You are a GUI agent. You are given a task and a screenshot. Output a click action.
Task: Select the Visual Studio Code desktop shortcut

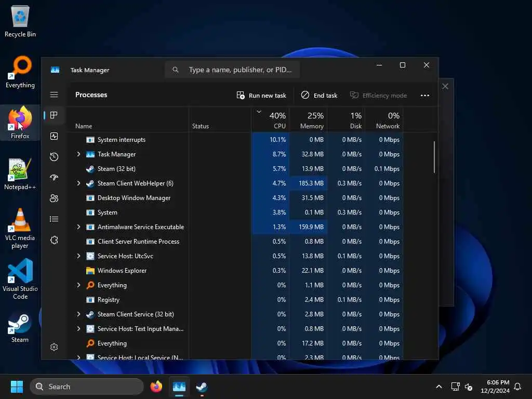(20, 279)
